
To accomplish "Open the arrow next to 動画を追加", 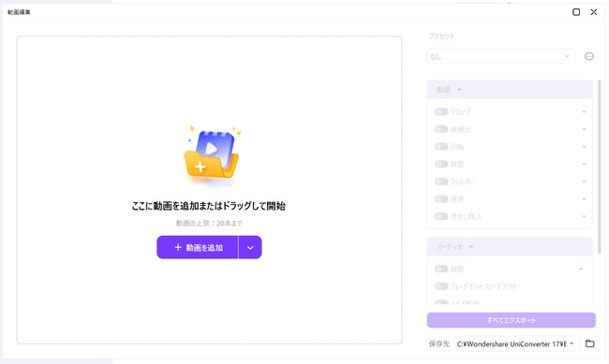I will click(x=250, y=247).
